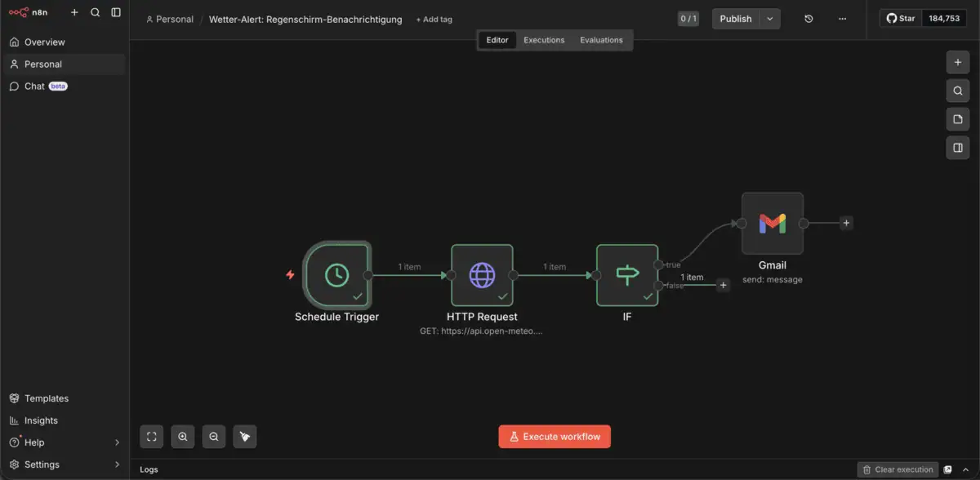Open the Templates section in the sidebar
980x480 pixels.
(x=46, y=398)
